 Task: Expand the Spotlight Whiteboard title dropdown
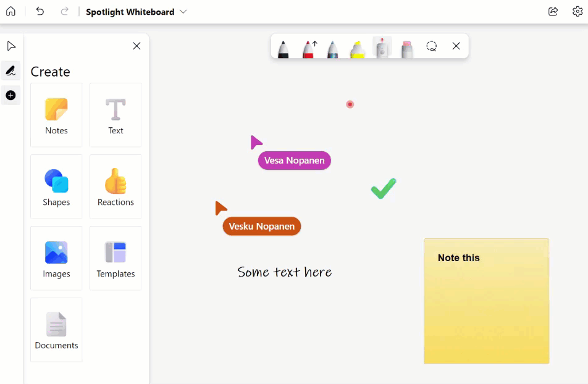tap(183, 12)
